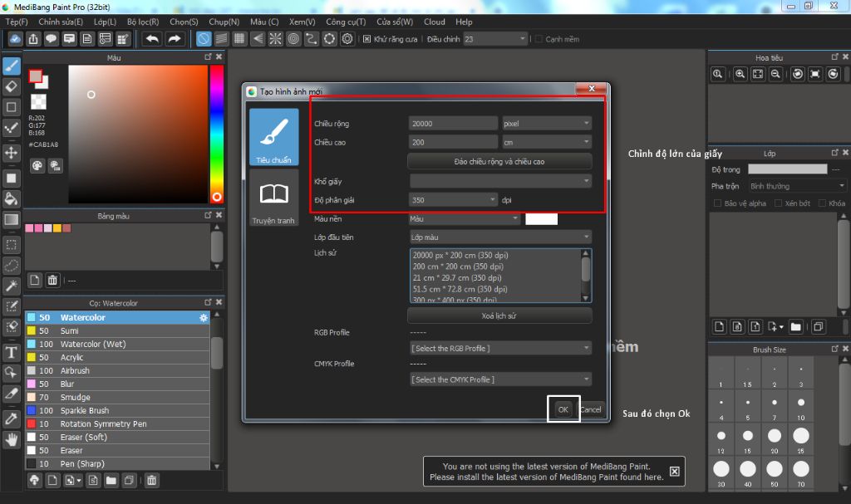Enable the curve snap guide icon
Image resolution: width=851 pixels, height=504 pixels.
pyautogui.click(x=312, y=39)
